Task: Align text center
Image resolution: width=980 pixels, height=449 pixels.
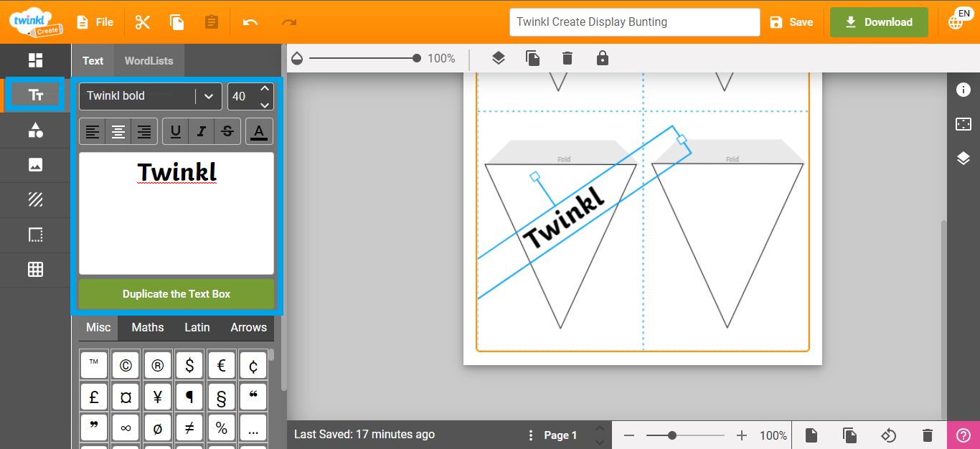Action: click(118, 131)
